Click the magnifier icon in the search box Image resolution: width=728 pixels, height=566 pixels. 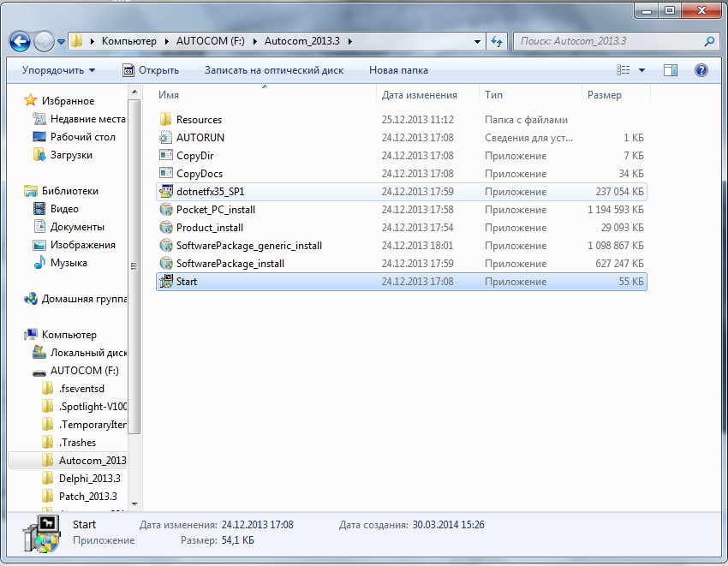(709, 42)
